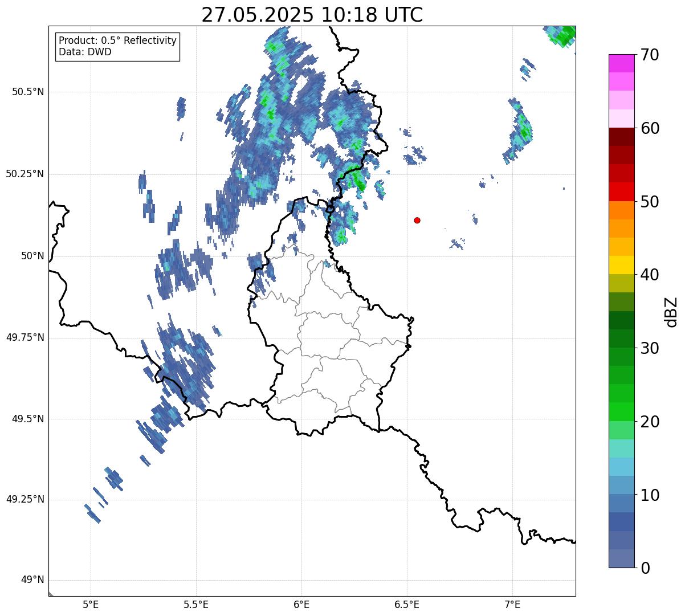Click the title '27.05.2025 10:18 UTC'
Image resolution: width=685 pixels, height=616 pixels.
pyautogui.click(x=312, y=14)
